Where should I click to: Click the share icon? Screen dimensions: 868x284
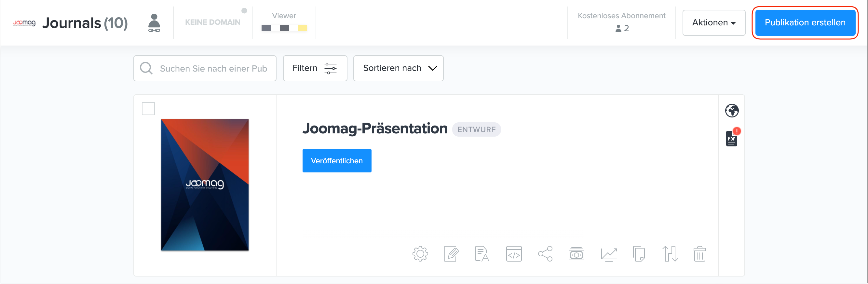pyautogui.click(x=545, y=254)
